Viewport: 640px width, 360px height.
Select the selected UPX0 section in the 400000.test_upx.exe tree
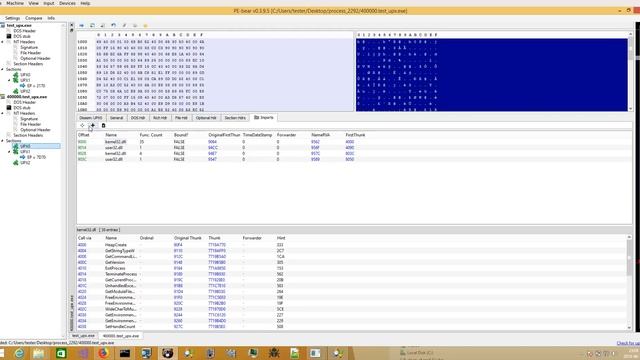click(x=25, y=146)
